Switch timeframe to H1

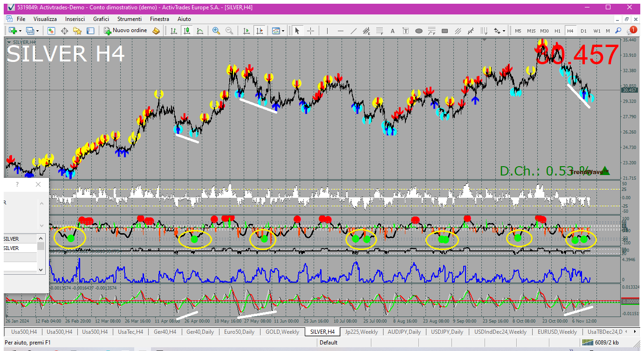(557, 31)
